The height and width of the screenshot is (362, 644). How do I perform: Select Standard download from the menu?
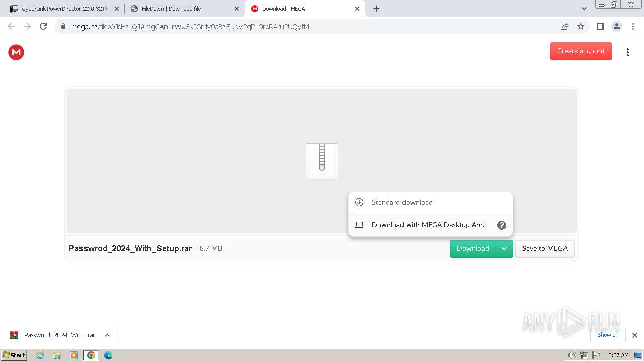[430, 202]
